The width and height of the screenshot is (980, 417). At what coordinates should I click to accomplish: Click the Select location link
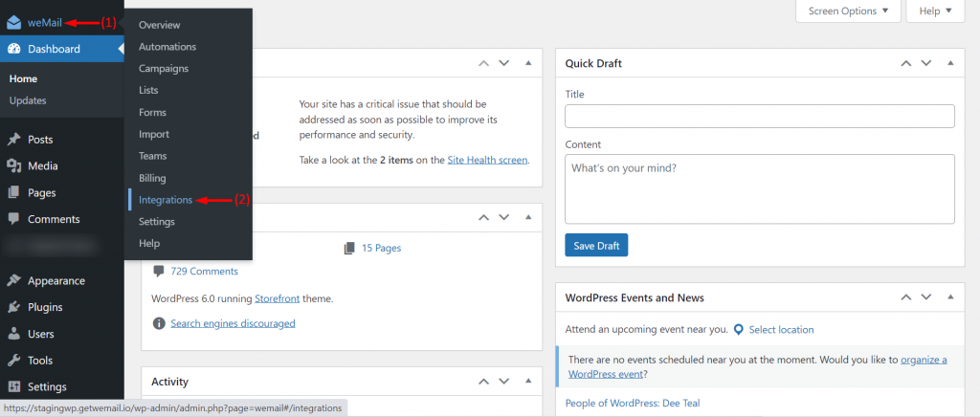coord(781,330)
